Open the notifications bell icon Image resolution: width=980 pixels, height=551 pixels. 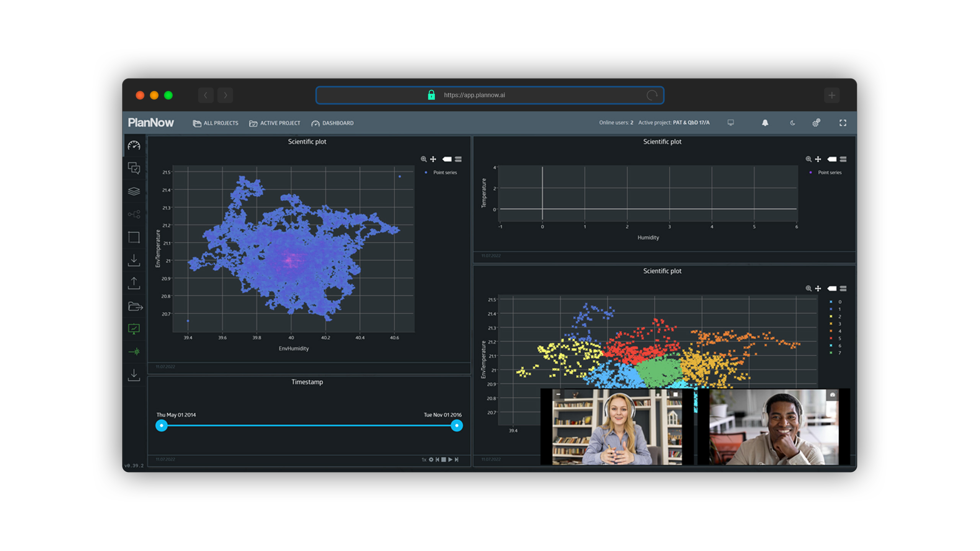click(x=765, y=123)
